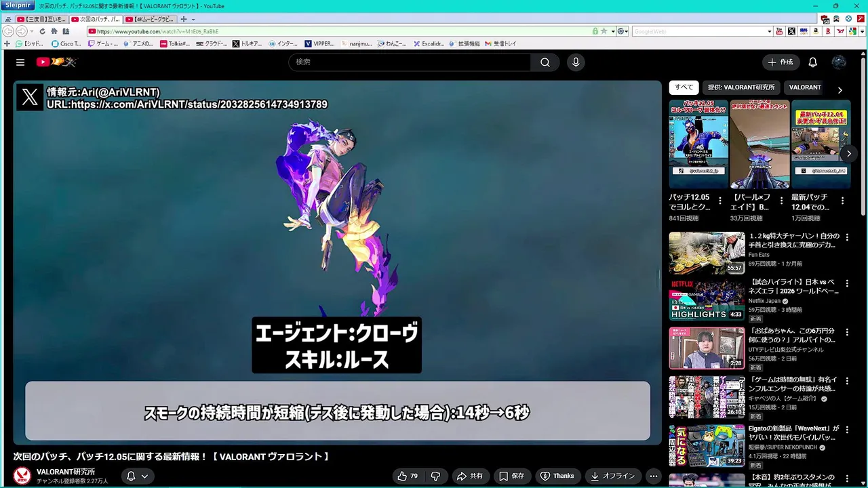Open the tab list dropdown arrow

193,19
